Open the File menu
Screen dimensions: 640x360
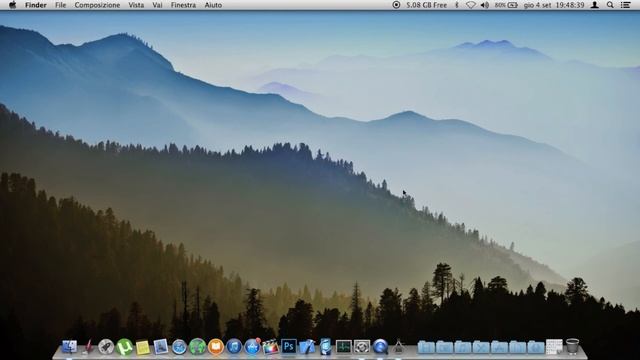click(x=60, y=5)
